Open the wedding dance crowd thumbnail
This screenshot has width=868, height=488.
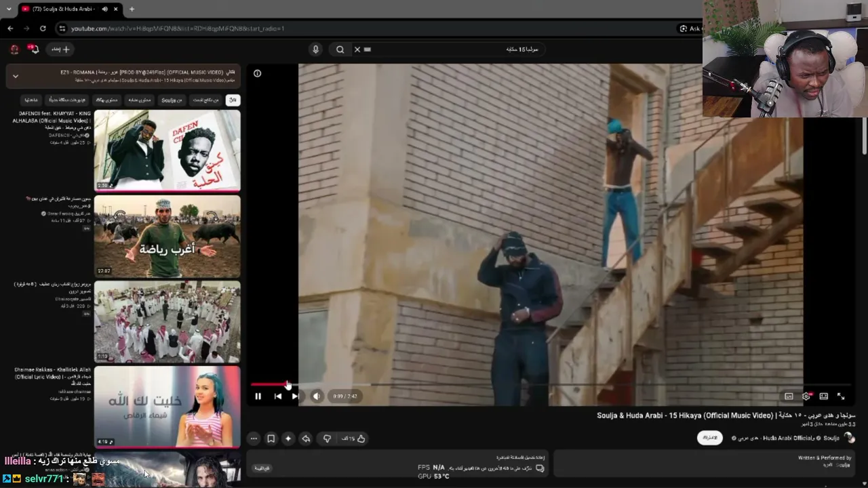point(167,321)
